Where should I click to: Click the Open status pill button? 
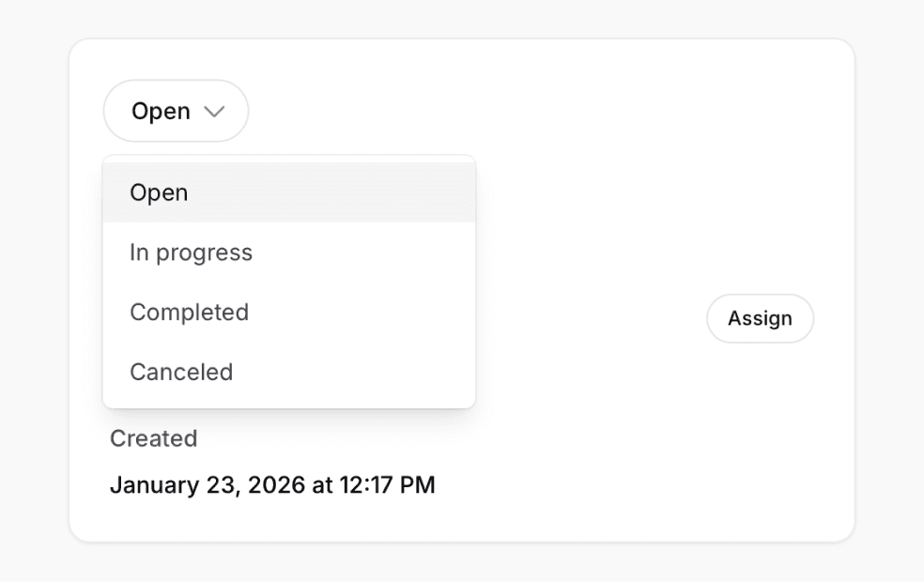tap(175, 111)
